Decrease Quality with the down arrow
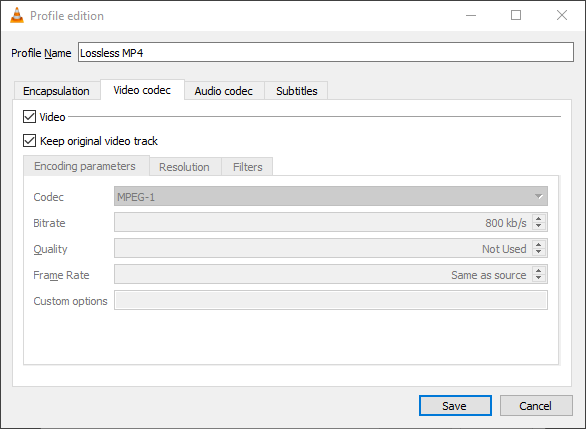Image resolution: width=586 pixels, height=429 pixels. pos(539,252)
